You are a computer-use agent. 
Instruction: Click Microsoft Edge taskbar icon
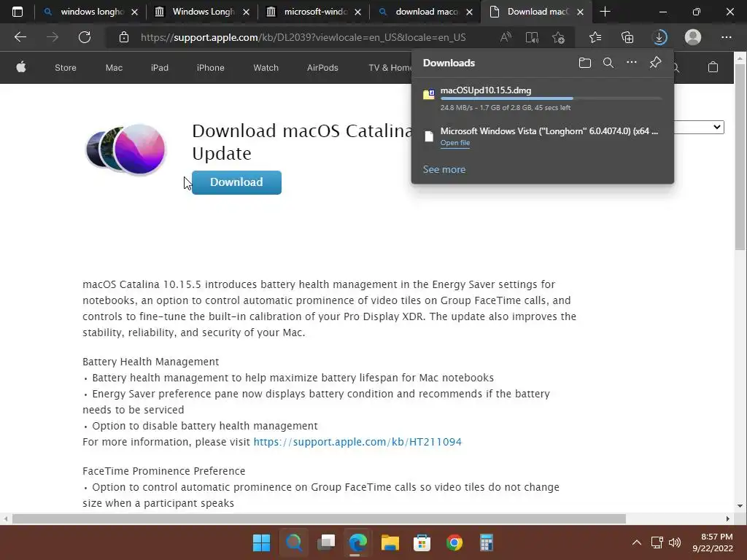(357, 542)
